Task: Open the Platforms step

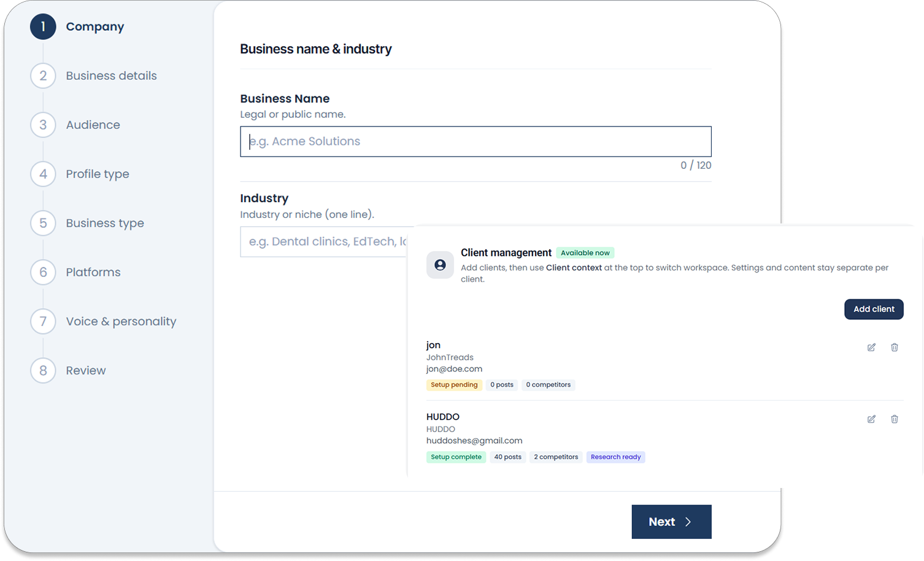Action: (93, 272)
